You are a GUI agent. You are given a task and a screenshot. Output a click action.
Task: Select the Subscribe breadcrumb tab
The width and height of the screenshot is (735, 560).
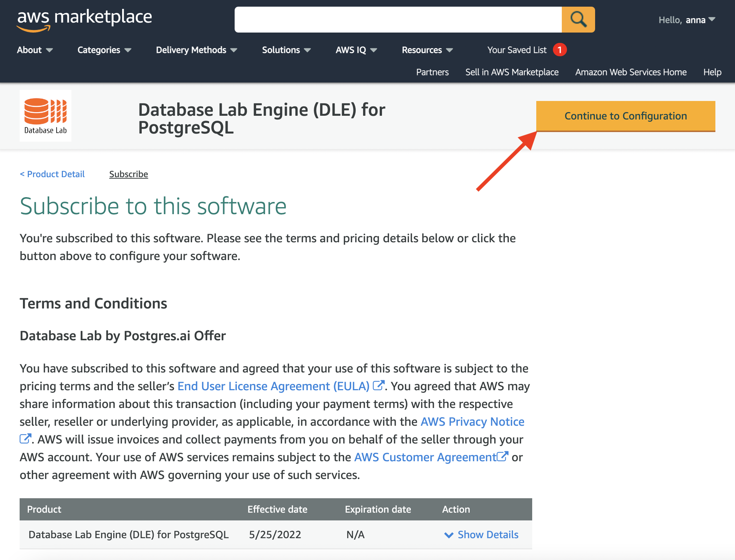coord(128,174)
